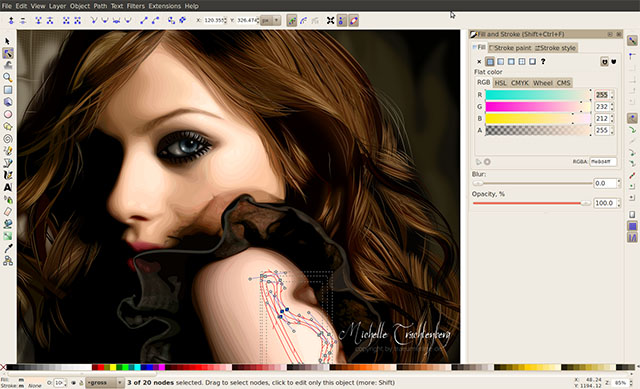Image resolution: width=640 pixels, height=389 pixels.
Task: Open the px units dropdown
Action: click(x=271, y=20)
